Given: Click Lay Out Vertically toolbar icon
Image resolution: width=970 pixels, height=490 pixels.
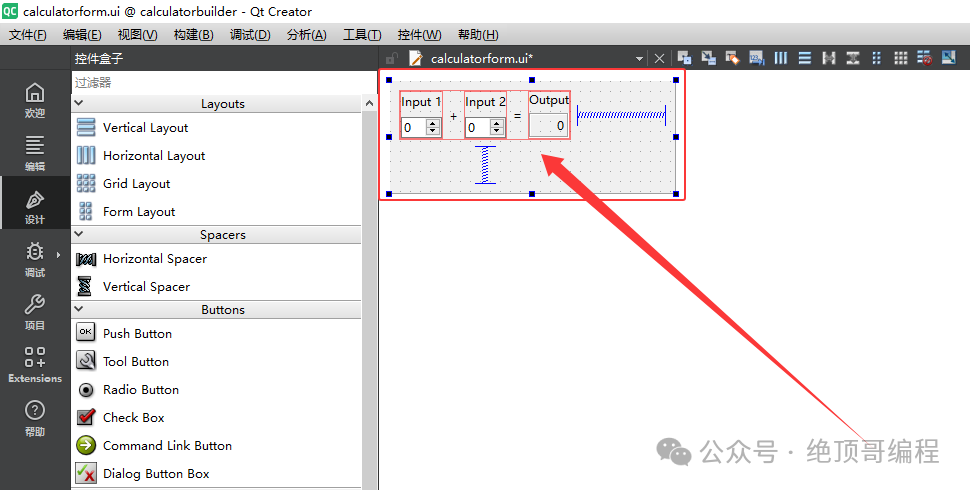Looking at the screenshot, I should (805, 58).
